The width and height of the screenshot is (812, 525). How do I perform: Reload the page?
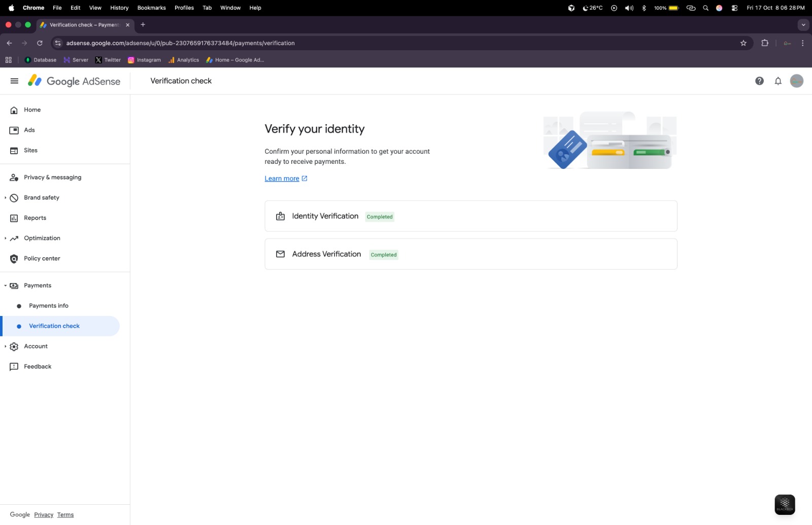(40, 43)
